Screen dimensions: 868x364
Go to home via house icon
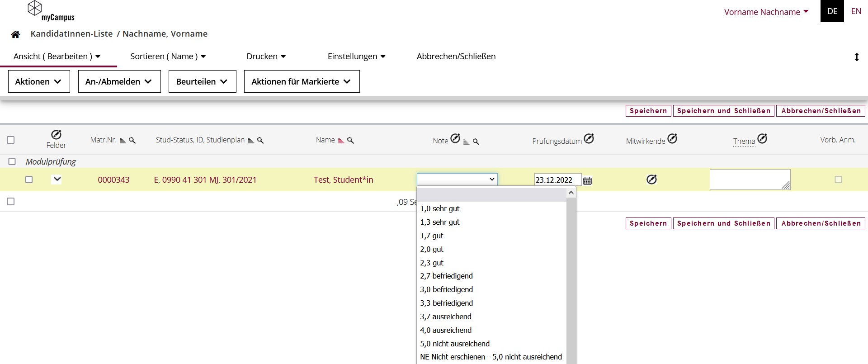15,34
